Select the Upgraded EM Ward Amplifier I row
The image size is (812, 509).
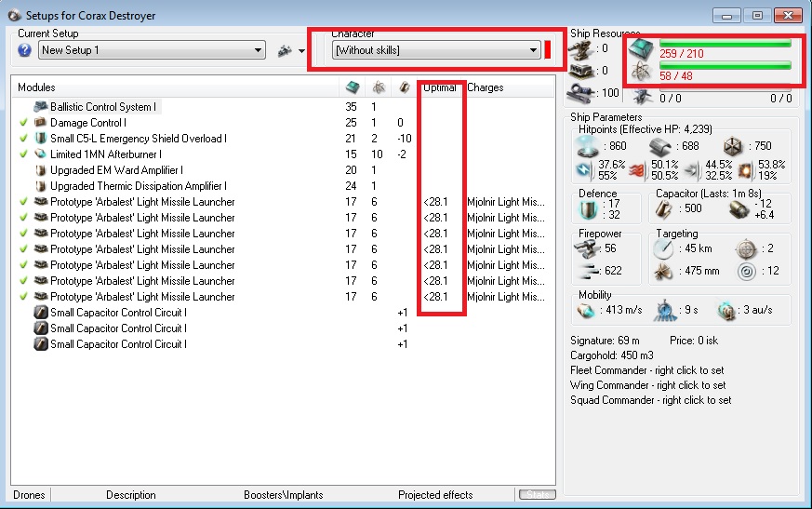(283, 170)
